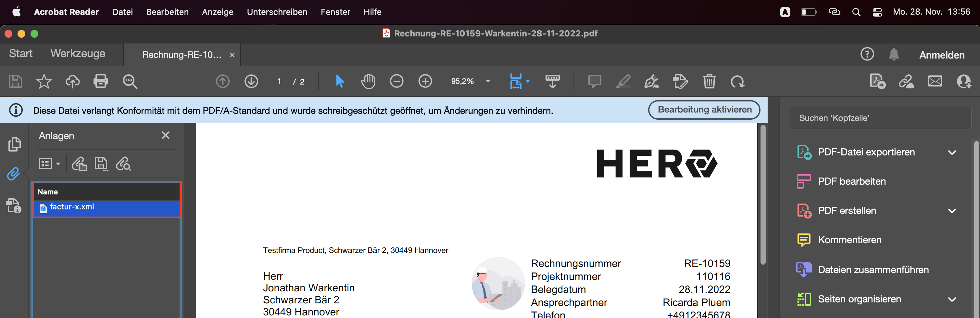
Task: Open Dateien zusammenführen tool
Action: coord(862,270)
